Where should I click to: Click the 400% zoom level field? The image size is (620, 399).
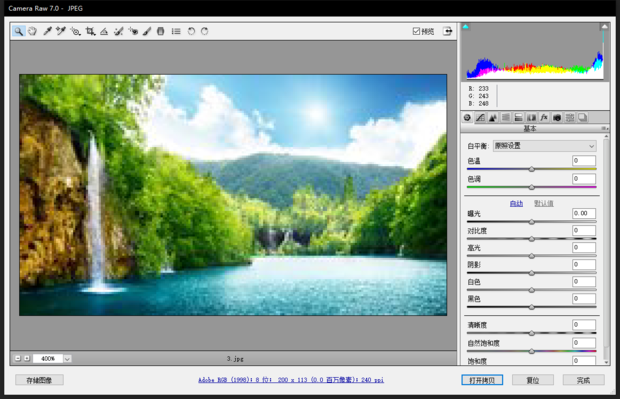tap(48, 359)
